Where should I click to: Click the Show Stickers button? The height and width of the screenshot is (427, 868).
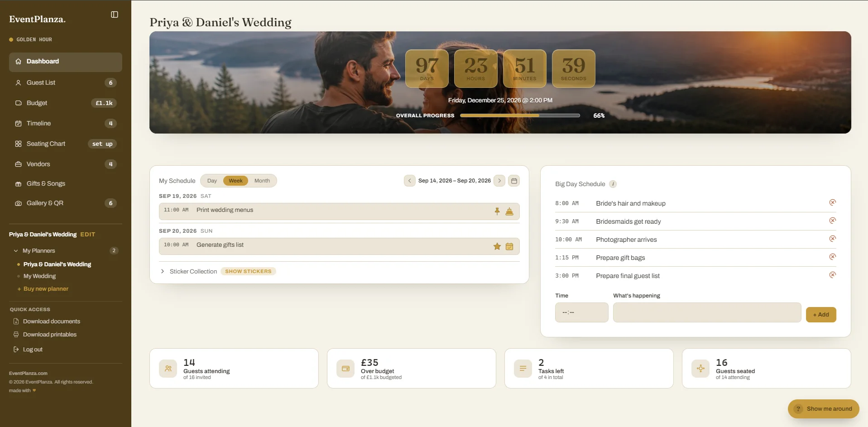(x=248, y=271)
